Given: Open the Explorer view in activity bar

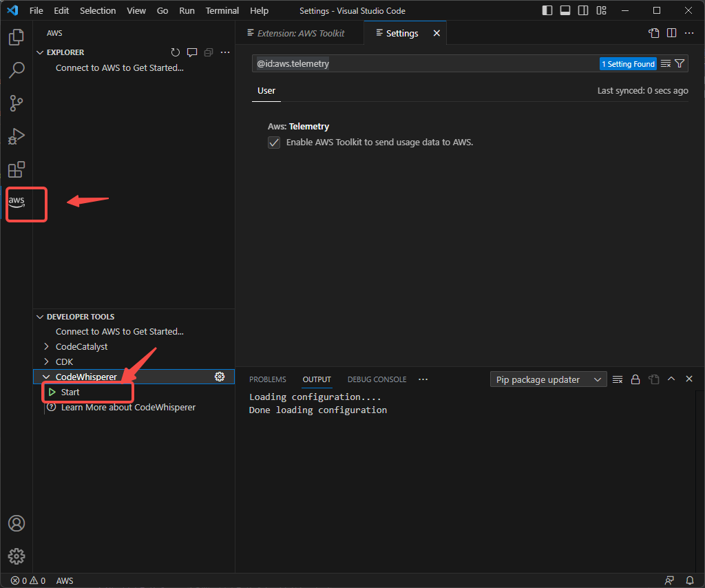Looking at the screenshot, I should pyautogui.click(x=17, y=37).
